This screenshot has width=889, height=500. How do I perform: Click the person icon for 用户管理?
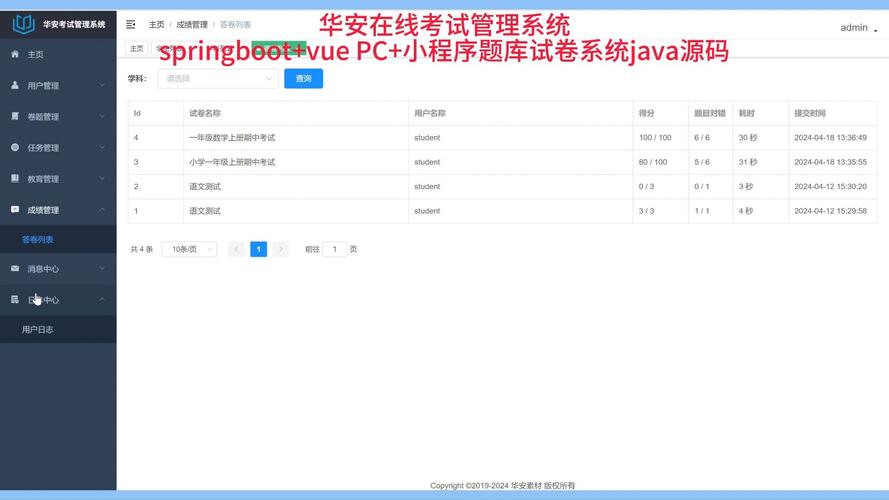[15, 85]
